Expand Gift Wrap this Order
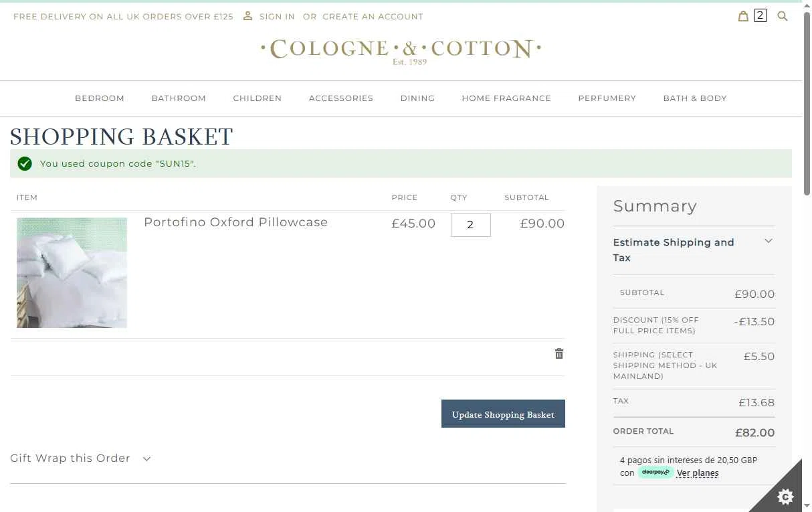The image size is (812, 512). pyautogui.click(x=80, y=458)
